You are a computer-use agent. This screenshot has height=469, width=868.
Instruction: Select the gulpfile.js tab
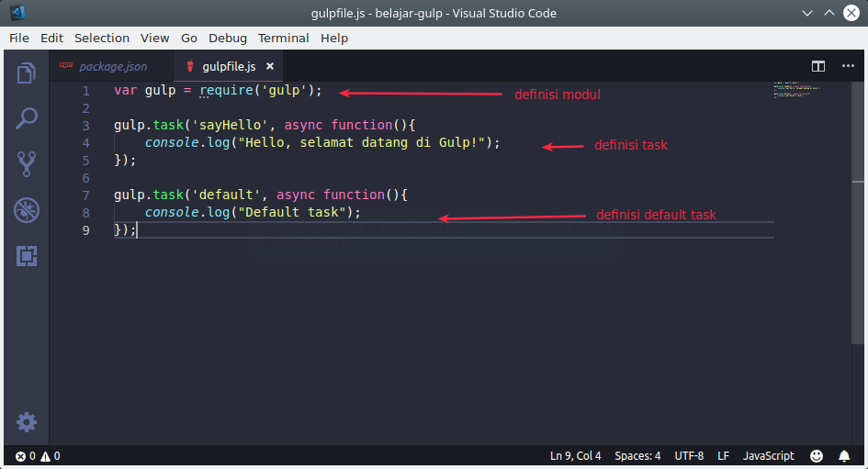click(228, 66)
